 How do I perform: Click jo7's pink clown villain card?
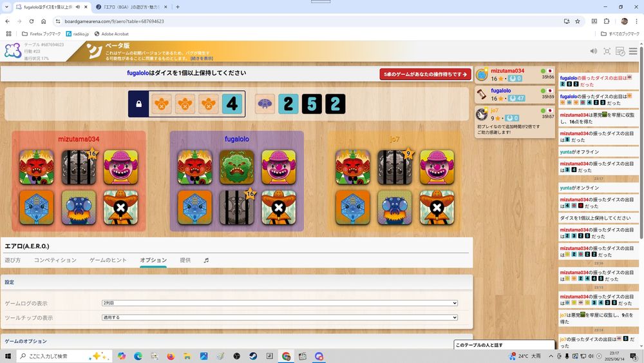coord(437,168)
